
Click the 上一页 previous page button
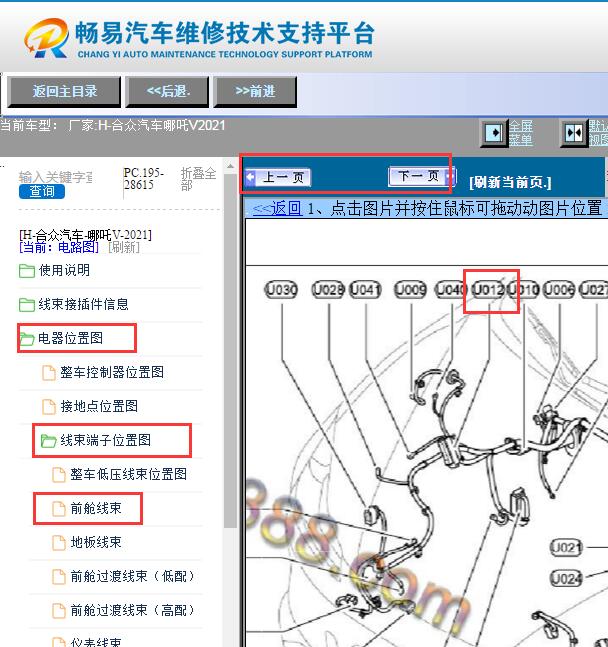coord(277,178)
